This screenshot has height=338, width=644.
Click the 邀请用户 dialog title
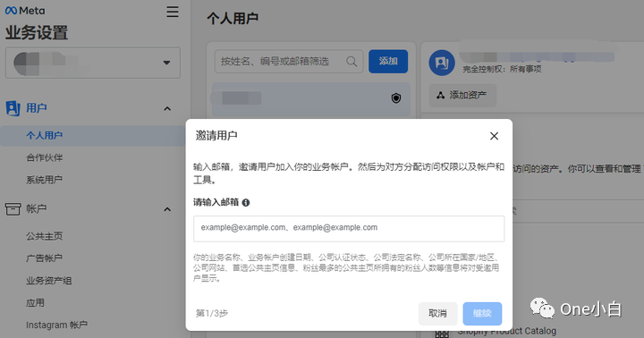click(x=216, y=136)
